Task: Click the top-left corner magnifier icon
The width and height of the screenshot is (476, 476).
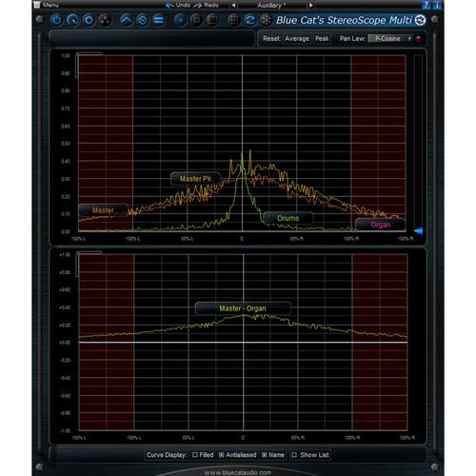Action: [40, 19]
